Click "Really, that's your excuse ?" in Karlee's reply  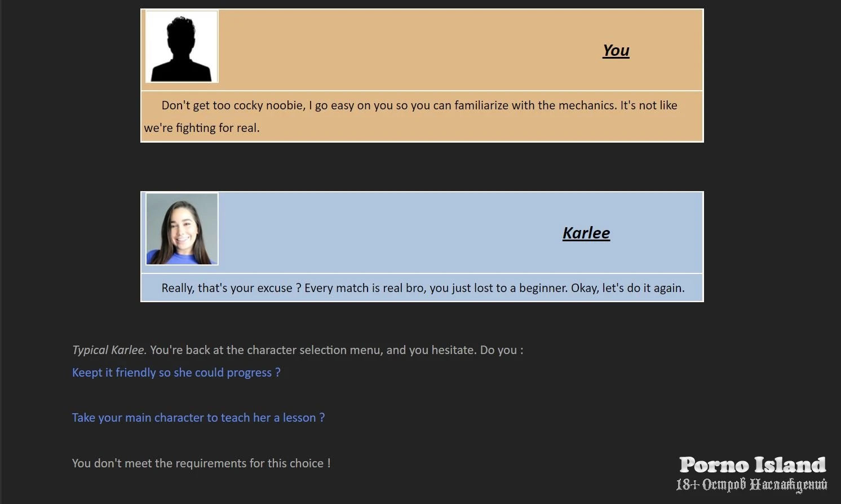[227, 288]
